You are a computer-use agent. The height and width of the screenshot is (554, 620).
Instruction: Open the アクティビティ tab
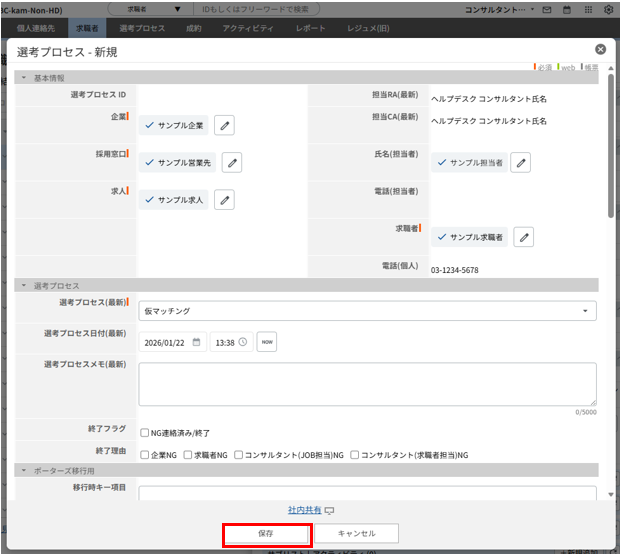click(247, 29)
